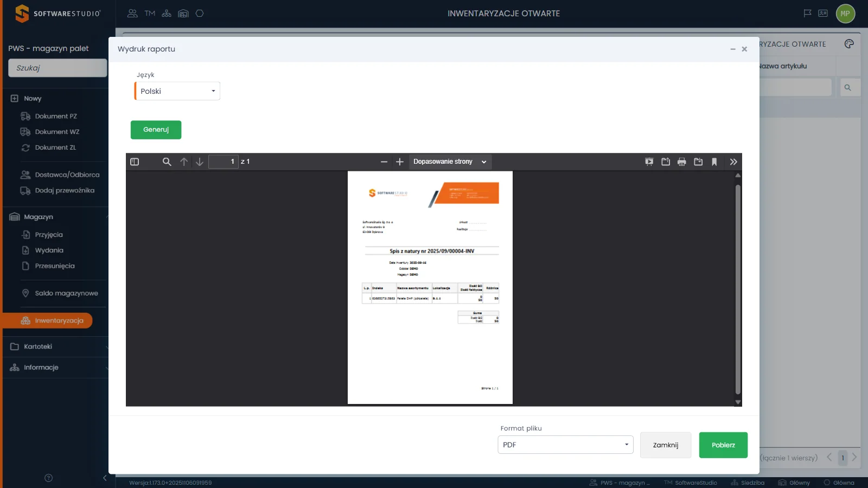The width and height of the screenshot is (868, 488).
Task: Open the theme palette icon
Action: click(x=849, y=44)
